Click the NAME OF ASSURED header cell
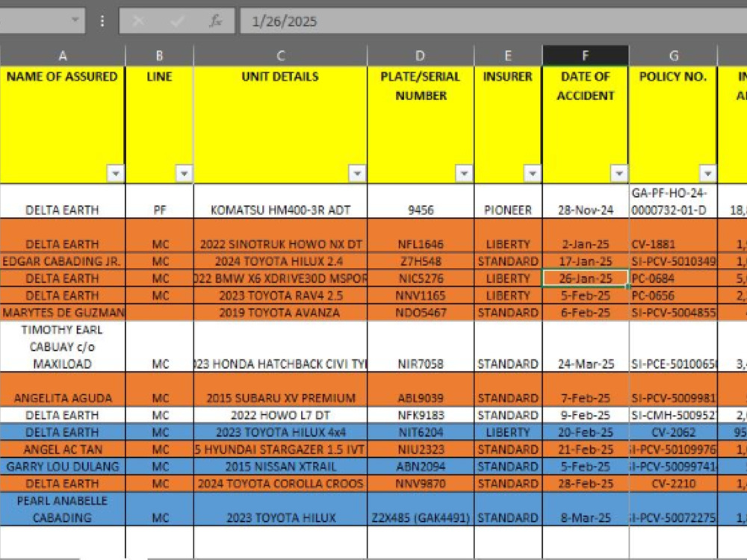Screen dimensions: 747x560 coord(63,125)
